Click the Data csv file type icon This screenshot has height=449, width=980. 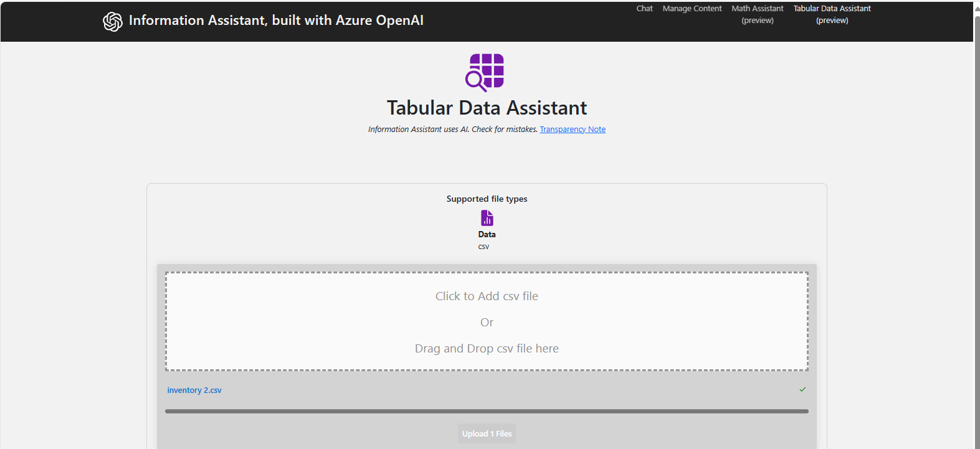(x=487, y=218)
